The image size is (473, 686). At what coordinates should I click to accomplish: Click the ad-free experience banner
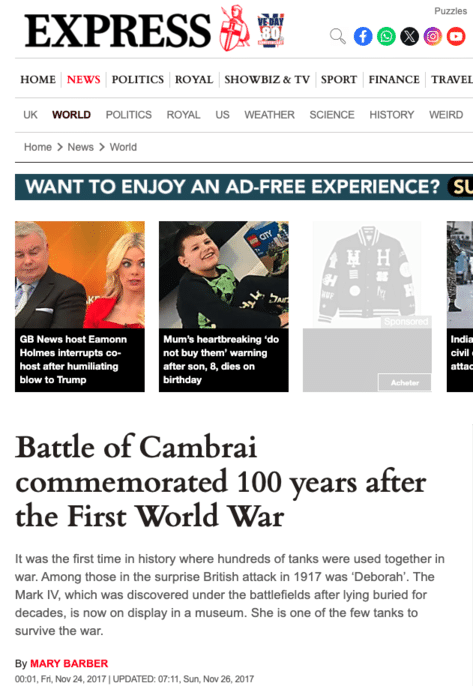244,187
